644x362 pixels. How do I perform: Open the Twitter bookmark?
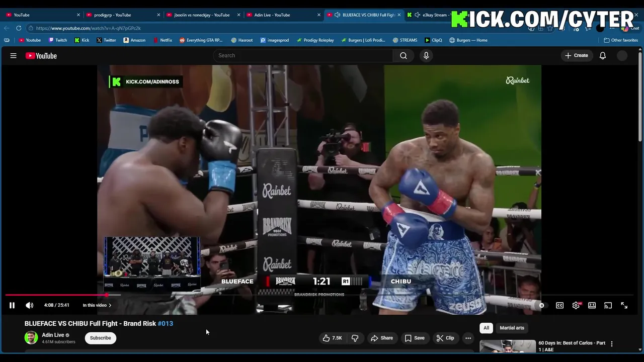106,40
